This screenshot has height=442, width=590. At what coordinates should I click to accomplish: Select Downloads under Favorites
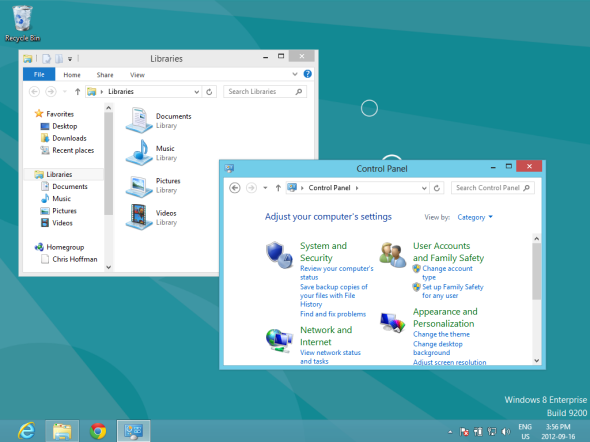point(69,138)
